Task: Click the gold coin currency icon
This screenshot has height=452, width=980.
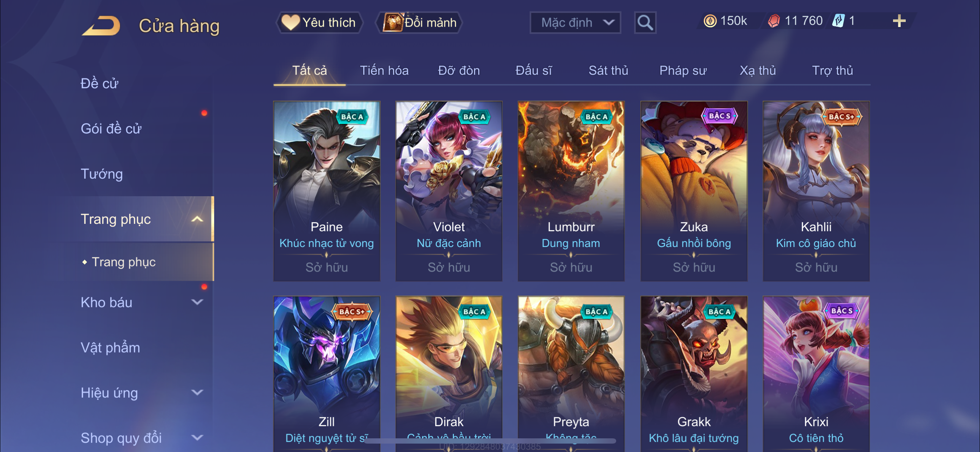Action: [709, 21]
